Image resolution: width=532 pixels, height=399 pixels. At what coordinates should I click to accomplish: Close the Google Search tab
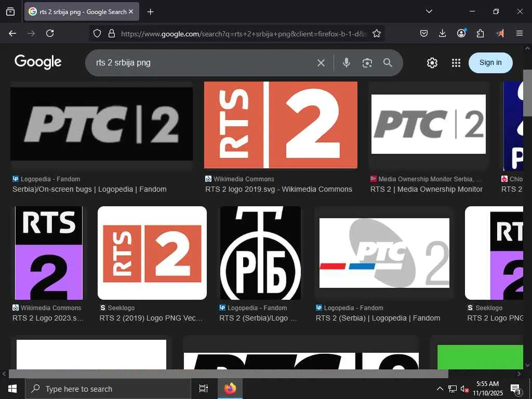131,11
